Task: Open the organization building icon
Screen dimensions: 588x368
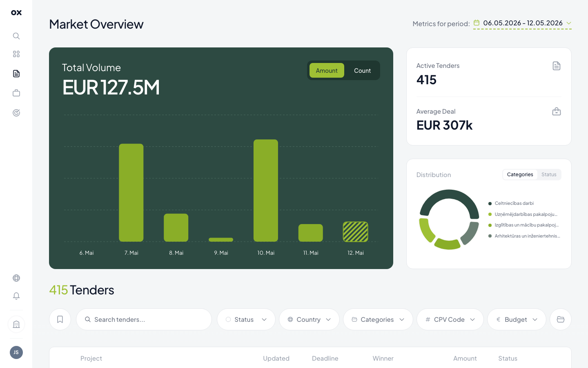Action: point(16,325)
